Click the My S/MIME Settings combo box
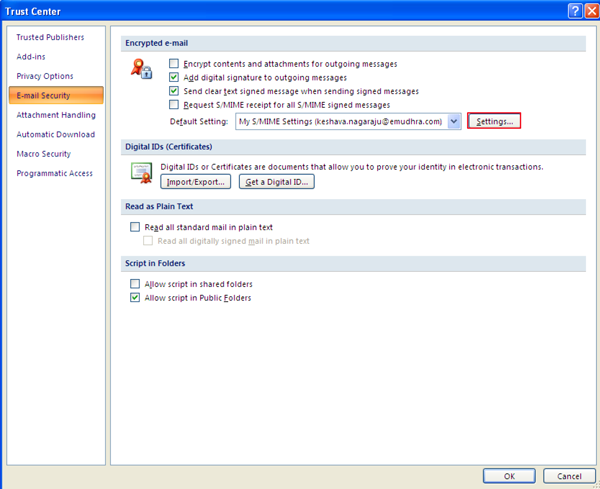Screen dimensions: 600x489 (x=348, y=121)
